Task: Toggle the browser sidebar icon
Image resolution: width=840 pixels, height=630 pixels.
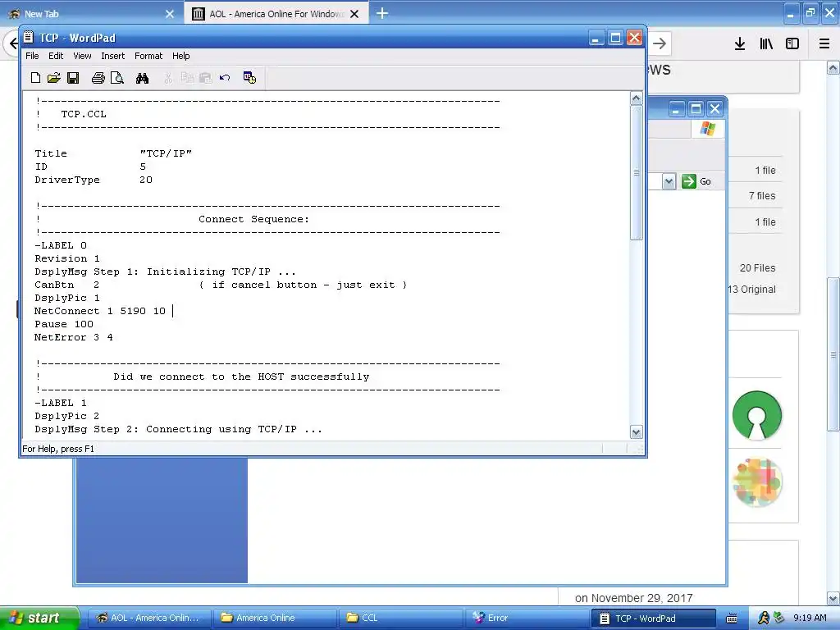Action: (792, 43)
